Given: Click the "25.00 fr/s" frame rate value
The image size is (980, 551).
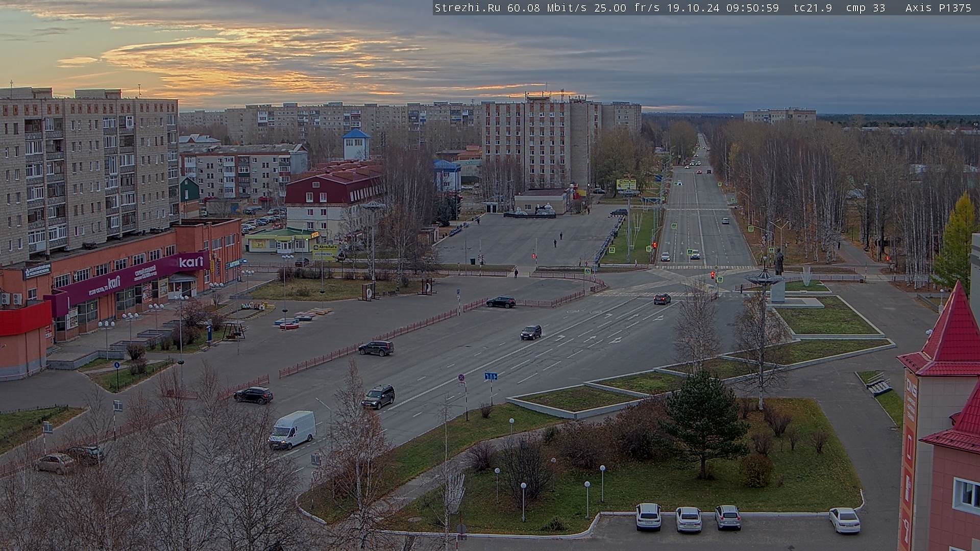Looking at the screenshot, I should (x=627, y=8).
